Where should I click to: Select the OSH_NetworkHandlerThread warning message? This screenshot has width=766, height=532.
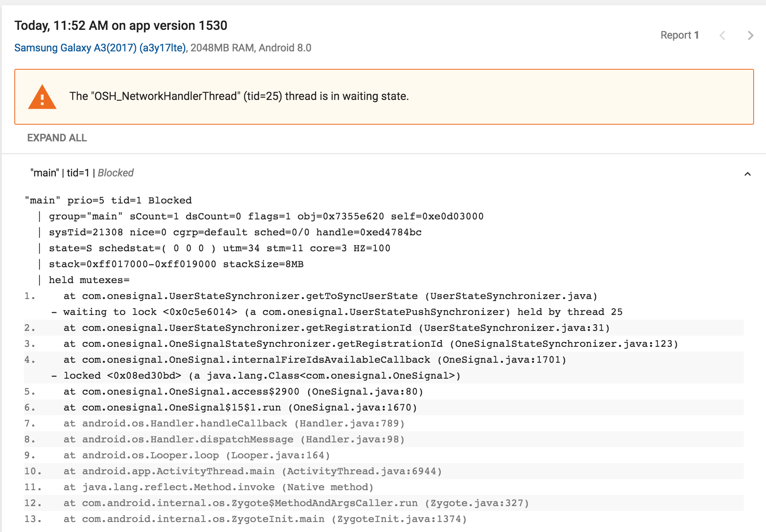click(239, 96)
